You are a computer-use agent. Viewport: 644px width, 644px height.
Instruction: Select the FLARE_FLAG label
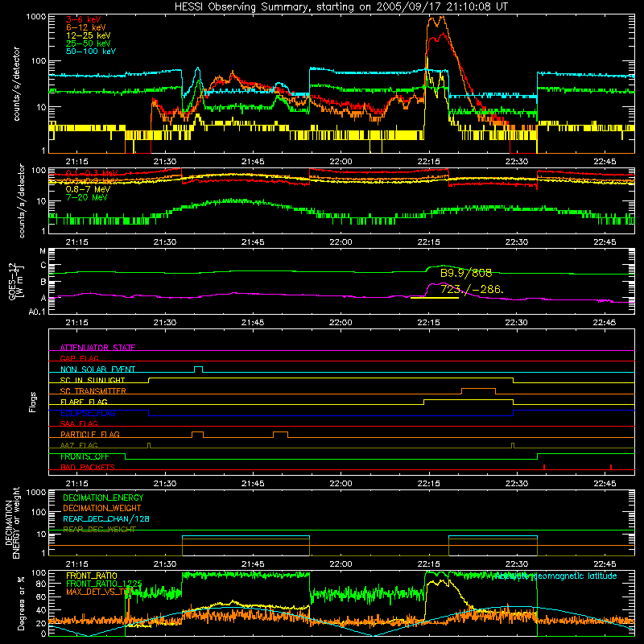(x=84, y=402)
